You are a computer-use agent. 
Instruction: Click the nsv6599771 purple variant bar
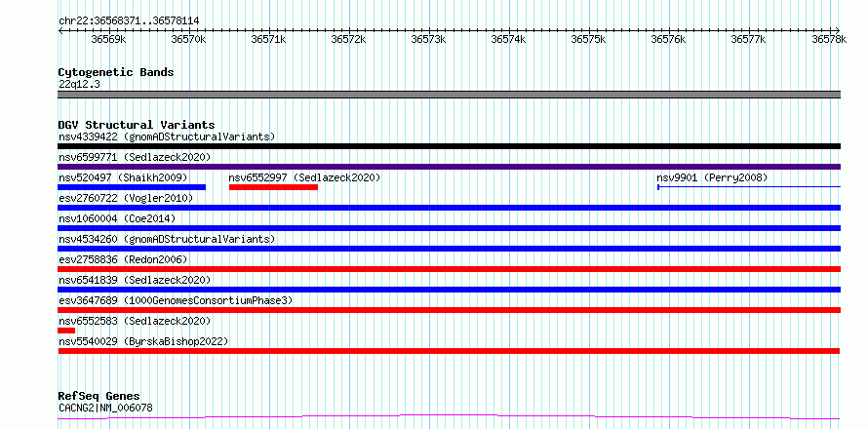point(449,167)
